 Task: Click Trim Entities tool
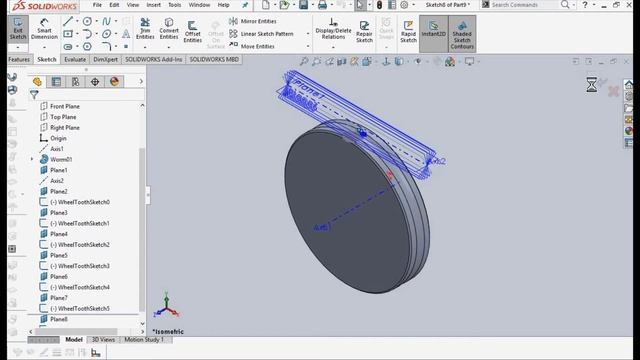pos(145,29)
